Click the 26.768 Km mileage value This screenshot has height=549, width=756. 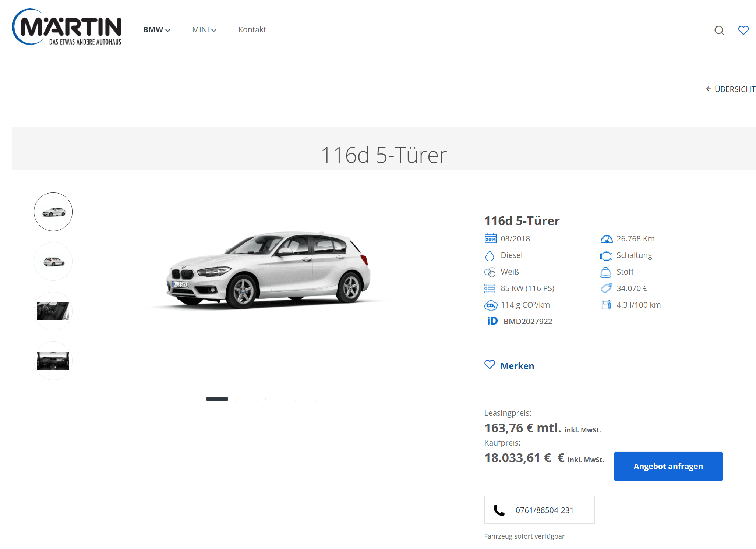(x=636, y=239)
